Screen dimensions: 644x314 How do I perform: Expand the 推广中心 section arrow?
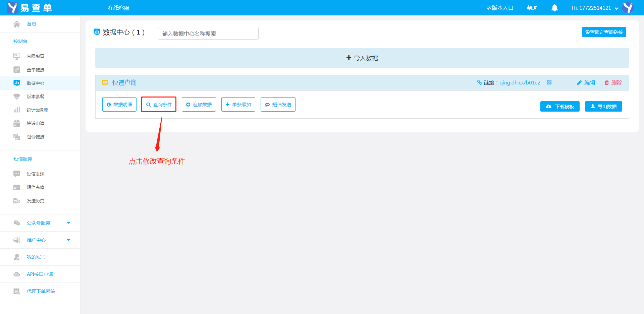pyautogui.click(x=68, y=240)
